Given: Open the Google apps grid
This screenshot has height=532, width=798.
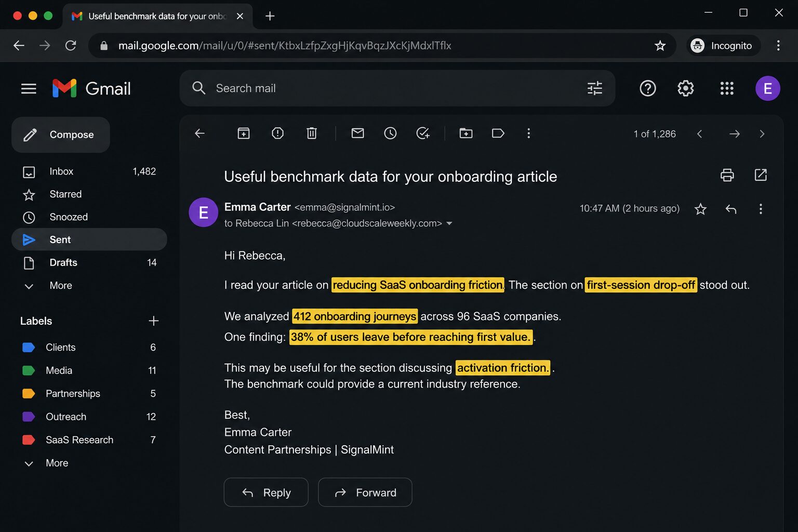Looking at the screenshot, I should pyautogui.click(x=727, y=88).
